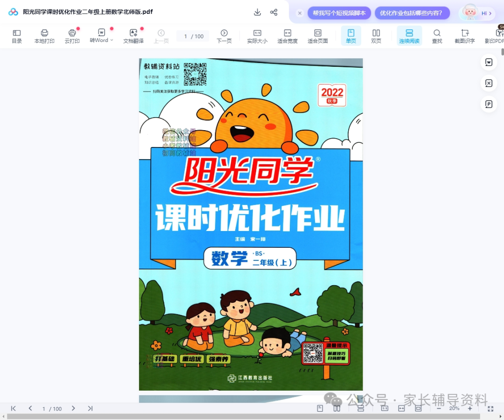Click the share icon in title bar
504x420 pixels.
[x=274, y=12]
